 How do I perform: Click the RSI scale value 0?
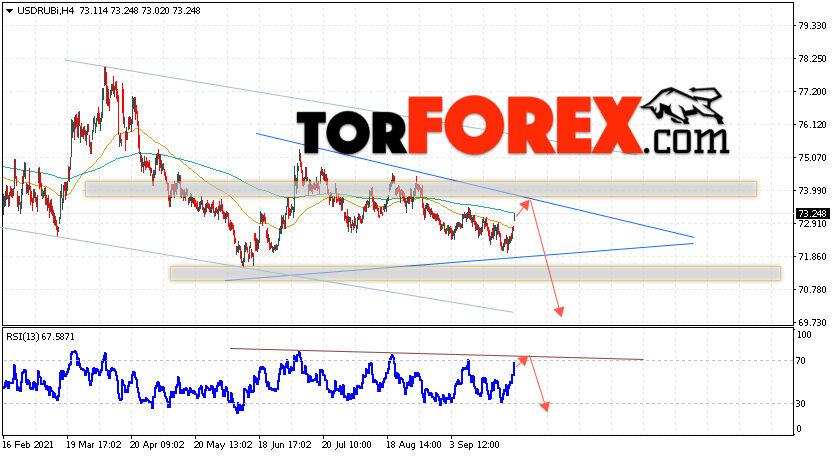[x=798, y=429]
